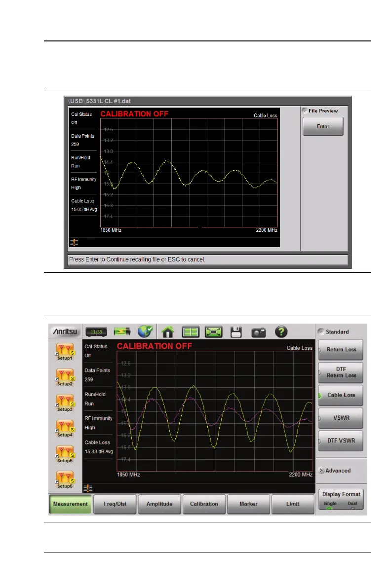Click the 1850 MHz start frequency in main graph
Image resolution: width=391 pixels, height=588 pixels.
(129, 475)
